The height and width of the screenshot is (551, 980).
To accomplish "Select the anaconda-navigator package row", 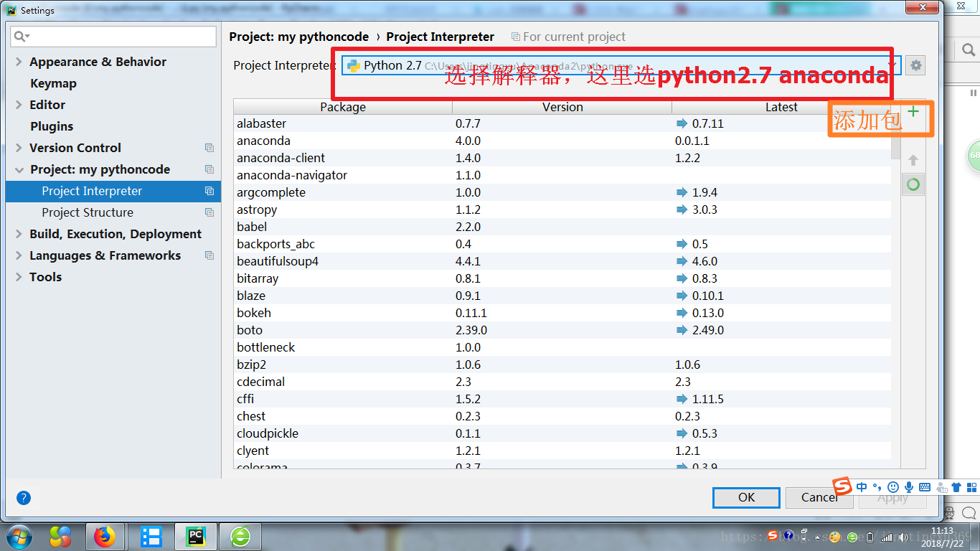I will coord(562,175).
